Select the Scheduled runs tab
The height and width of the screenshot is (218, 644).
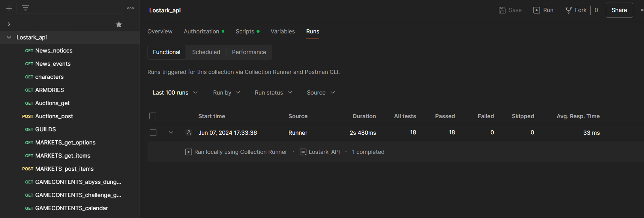click(206, 52)
